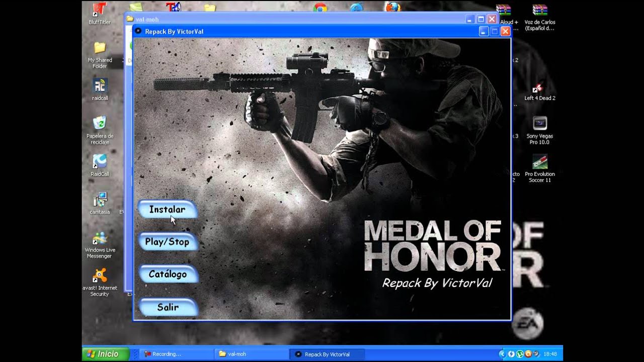Click the Instalar button

pyautogui.click(x=168, y=210)
